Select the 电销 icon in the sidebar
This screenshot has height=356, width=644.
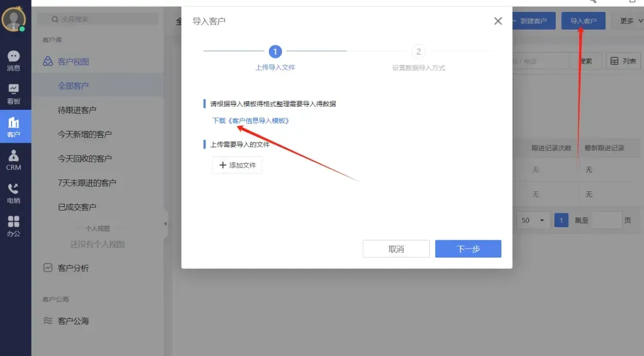15,188
